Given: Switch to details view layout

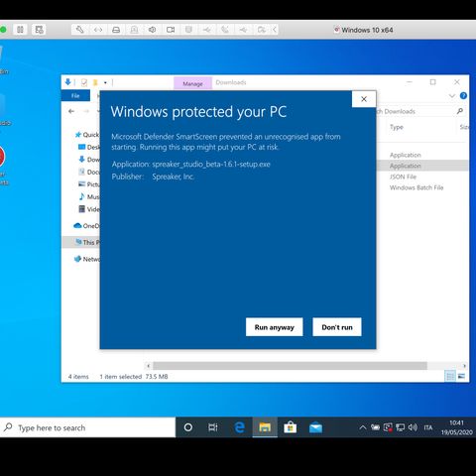Looking at the screenshot, I should click(x=450, y=376).
